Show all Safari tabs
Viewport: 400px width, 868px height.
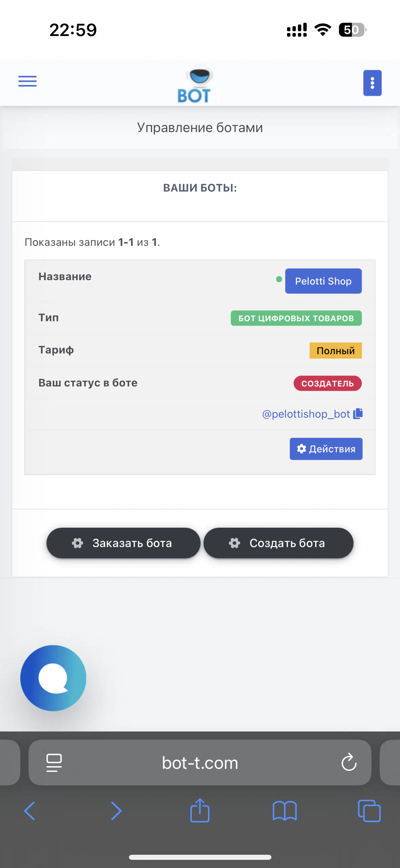[369, 811]
